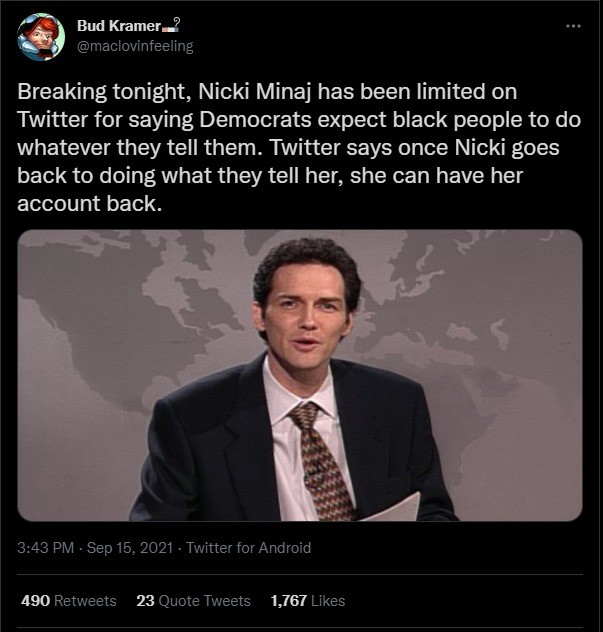View the 490 Retweets list
The image size is (603, 632).
[69, 601]
